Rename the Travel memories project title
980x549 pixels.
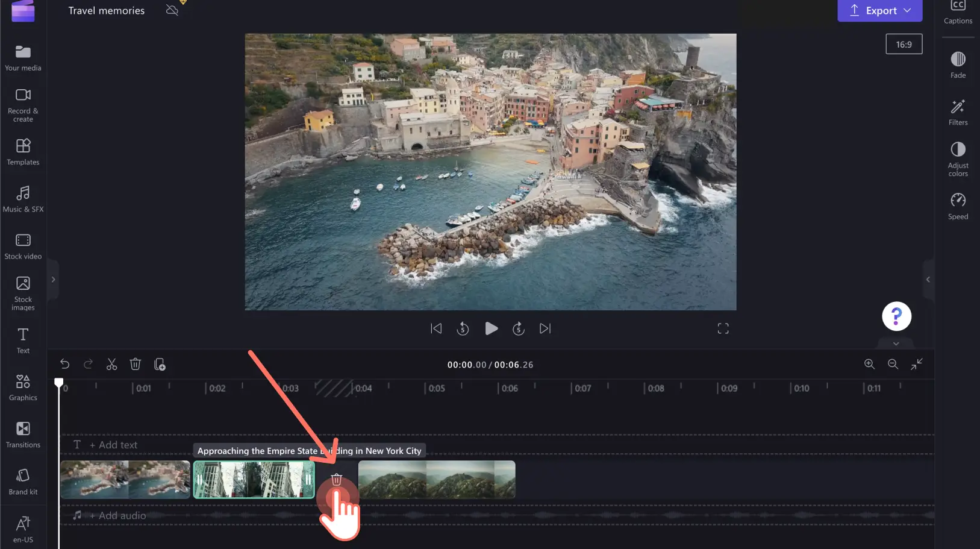click(x=107, y=10)
